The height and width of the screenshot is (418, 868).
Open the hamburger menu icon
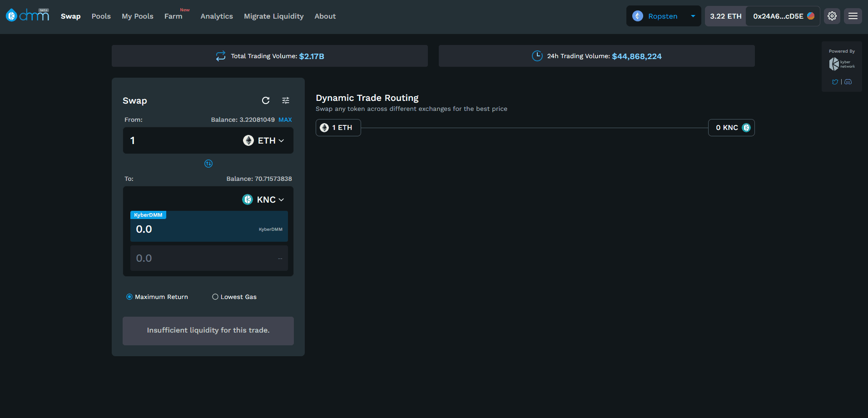click(x=853, y=16)
